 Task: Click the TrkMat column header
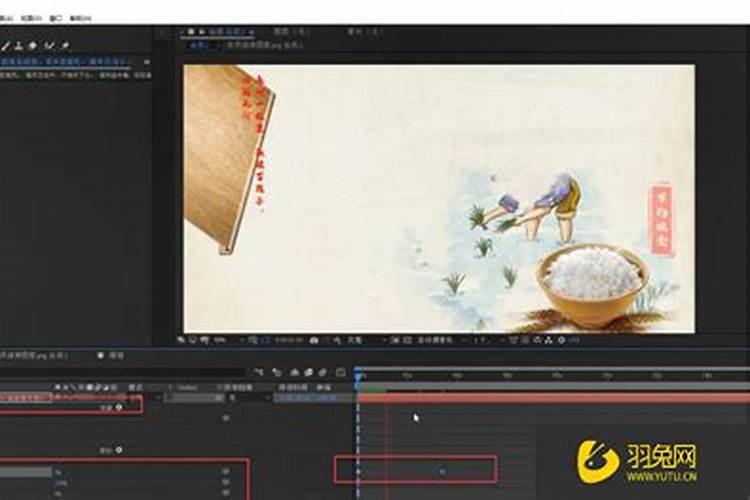coord(188,387)
